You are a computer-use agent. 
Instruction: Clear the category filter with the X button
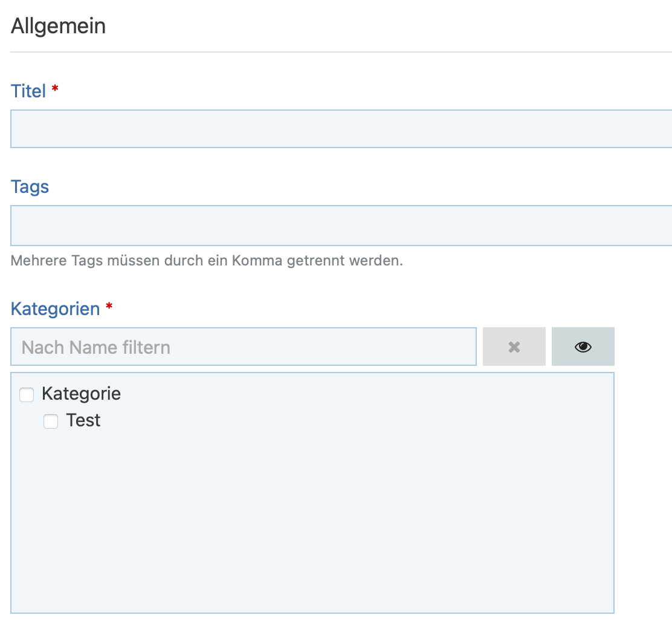514,347
